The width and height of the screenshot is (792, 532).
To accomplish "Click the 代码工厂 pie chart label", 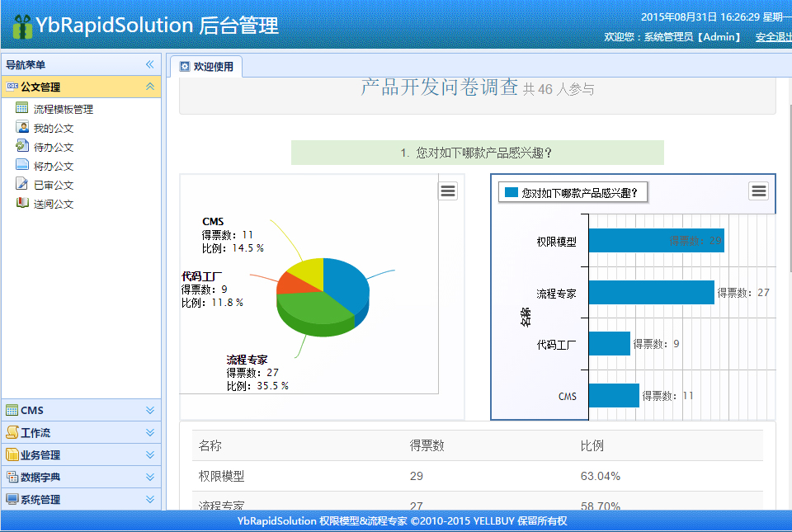I will tap(212, 290).
